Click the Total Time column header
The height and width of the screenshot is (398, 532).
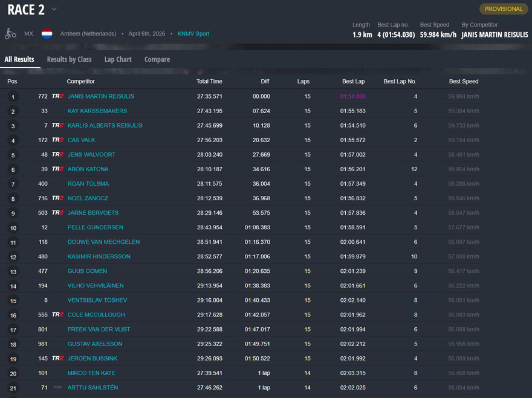click(x=209, y=81)
